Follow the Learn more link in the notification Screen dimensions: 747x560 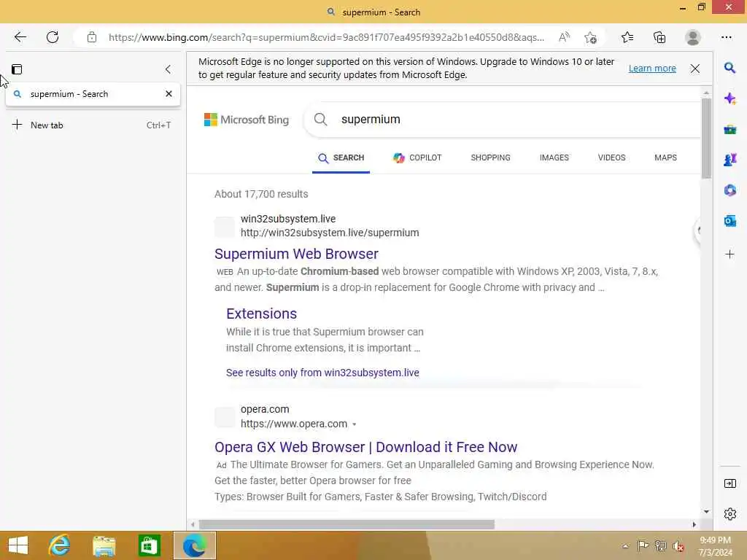point(652,69)
